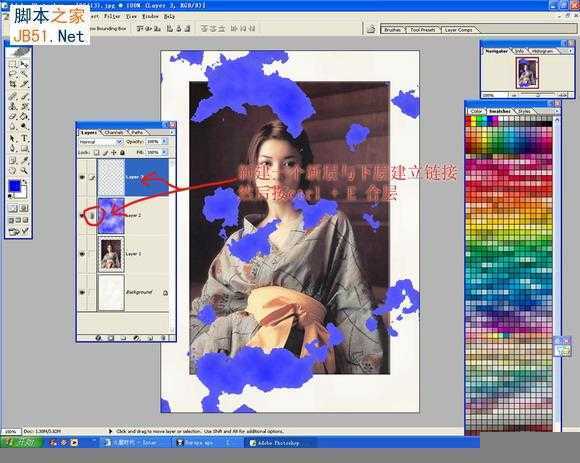Image resolution: width=580 pixels, height=463 pixels.
Task: Toggle lock transparent pixels in Layers panel
Action: pos(97,152)
